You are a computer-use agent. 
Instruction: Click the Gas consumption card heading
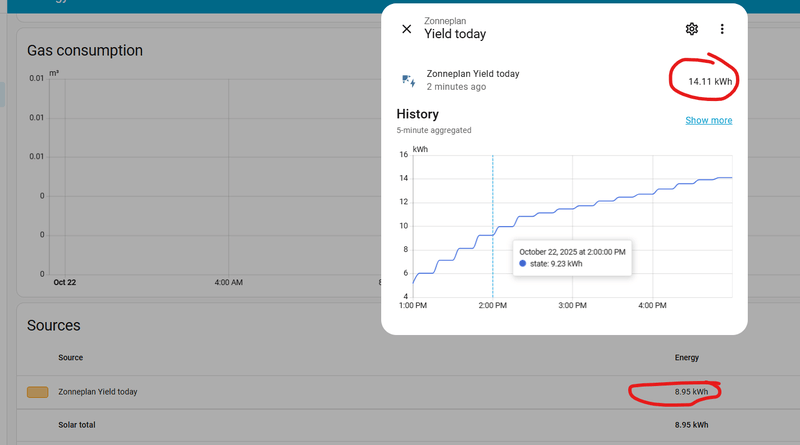click(x=85, y=50)
